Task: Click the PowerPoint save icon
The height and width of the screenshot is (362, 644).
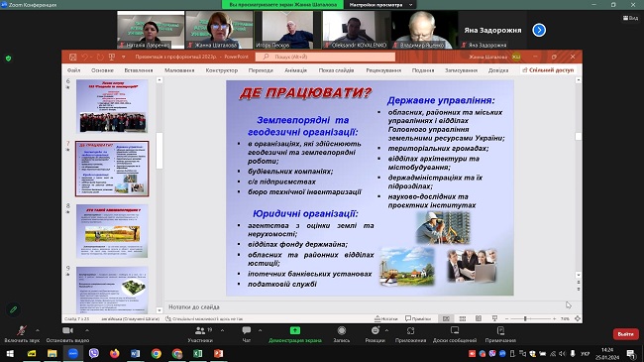Action: 72,57
